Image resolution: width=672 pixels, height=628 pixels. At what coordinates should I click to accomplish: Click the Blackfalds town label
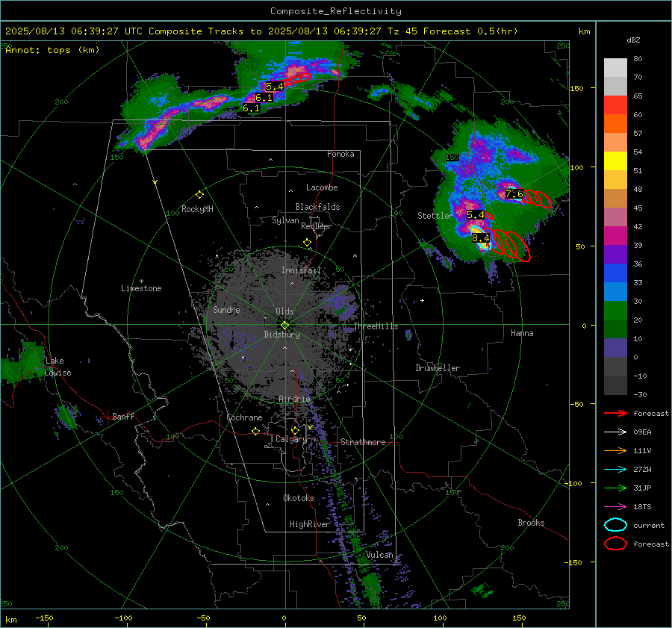pyautogui.click(x=317, y=207)
